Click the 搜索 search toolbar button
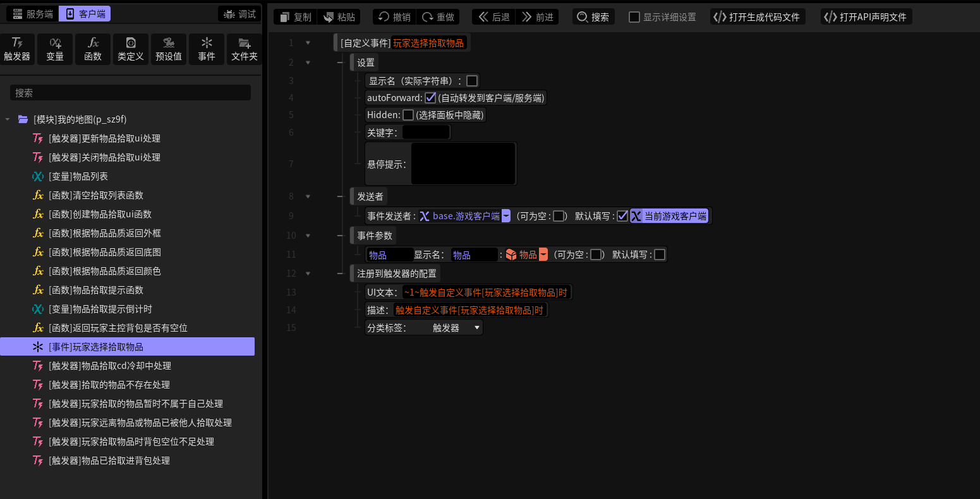The height and width of the screenshot is (499, 980). click(x=593, y=17)
